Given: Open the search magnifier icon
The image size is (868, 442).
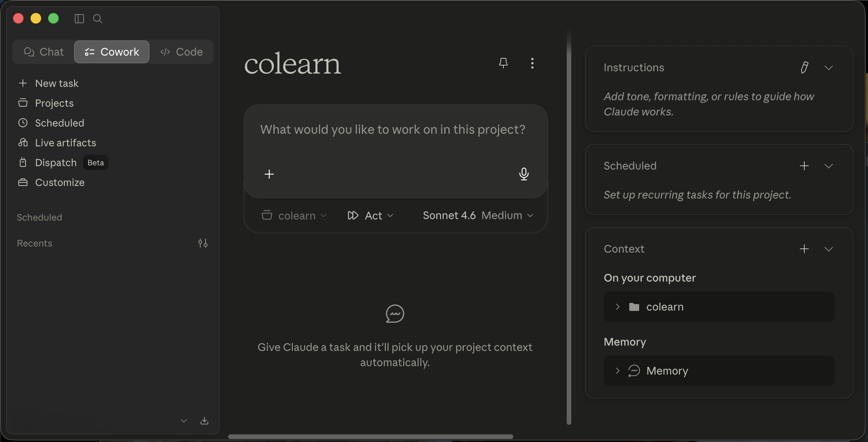Looking at the screenshot, I should pos(98,19).
